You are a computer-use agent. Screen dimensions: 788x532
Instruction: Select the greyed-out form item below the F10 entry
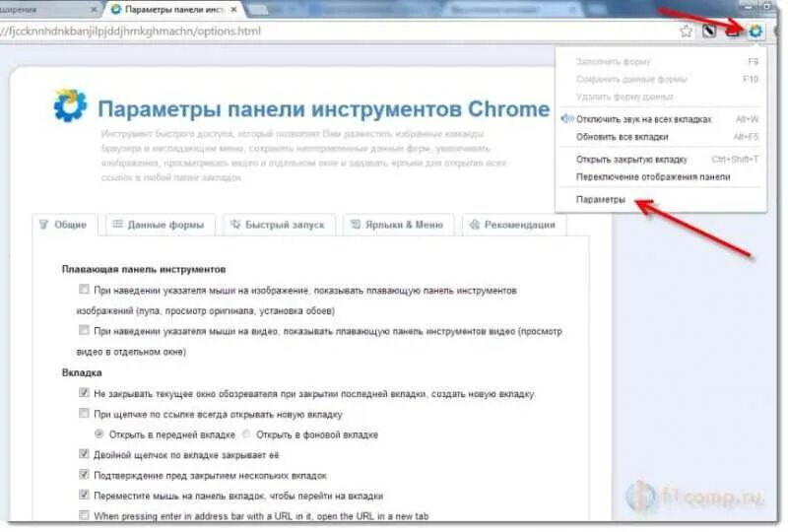[x=661, y=97]
